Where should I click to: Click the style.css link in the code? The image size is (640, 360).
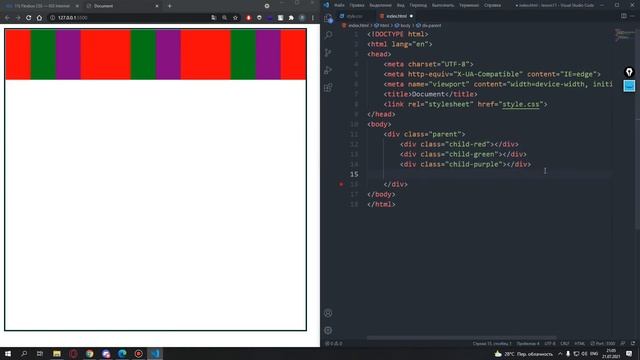[x=520, y=104]
